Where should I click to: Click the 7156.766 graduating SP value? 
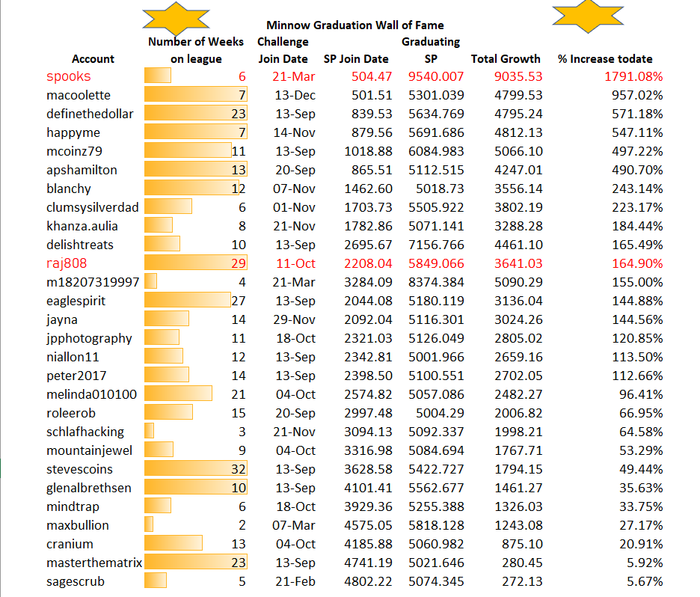coord(436,245)
